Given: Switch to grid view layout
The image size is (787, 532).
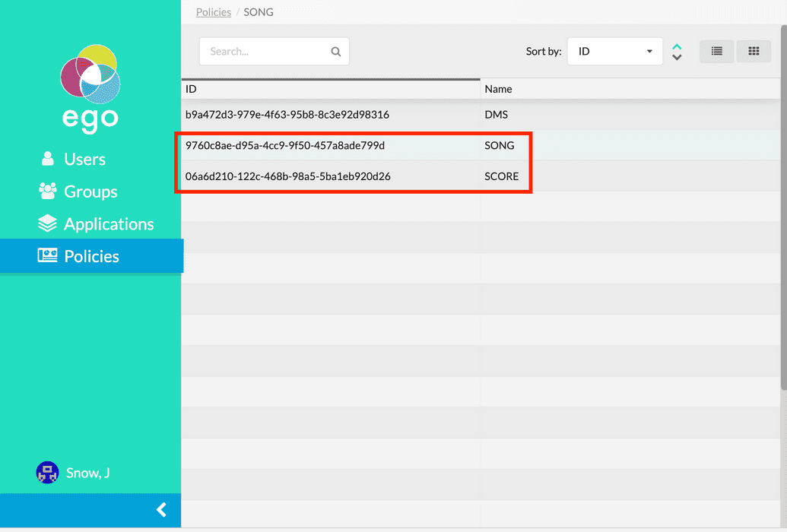Looking at the screenshot, I should coord(754,51).
